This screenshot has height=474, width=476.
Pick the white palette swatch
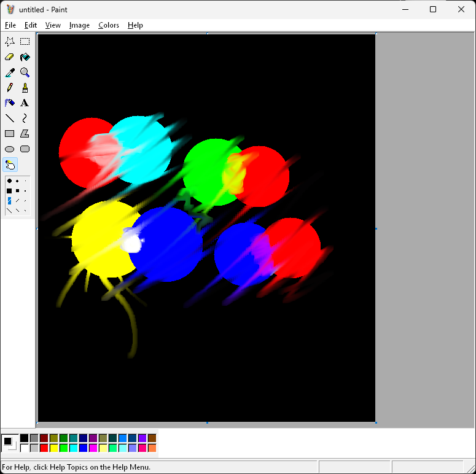(25, 448)
